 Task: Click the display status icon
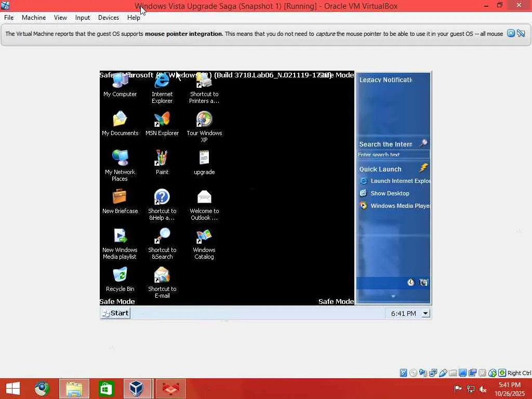pos(462,373)
